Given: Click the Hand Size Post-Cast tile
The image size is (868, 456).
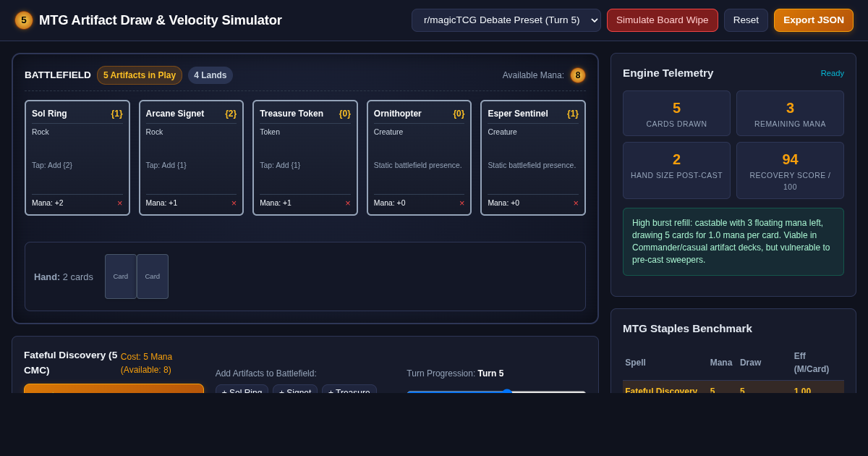Looking at the screenshot, I should tap(676, 170).
